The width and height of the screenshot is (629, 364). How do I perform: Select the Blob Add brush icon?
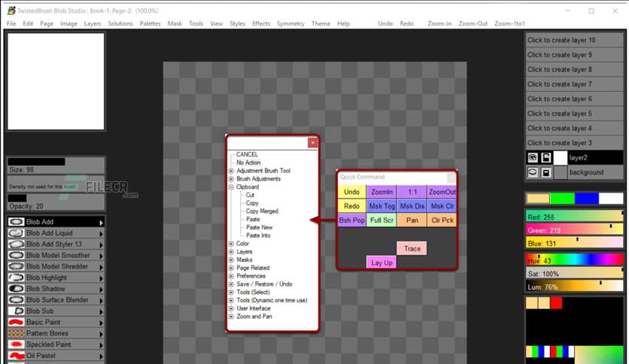pyautogui.click(x=16, y=222)
